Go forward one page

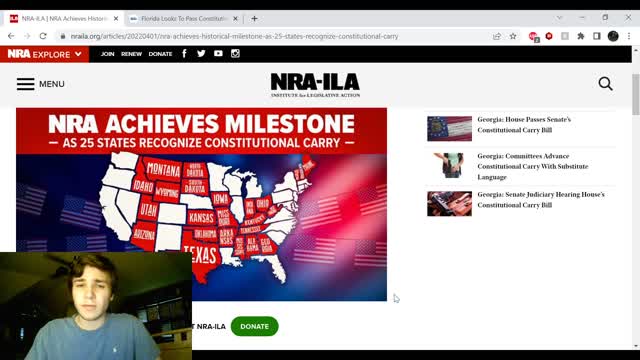[27, 36]
